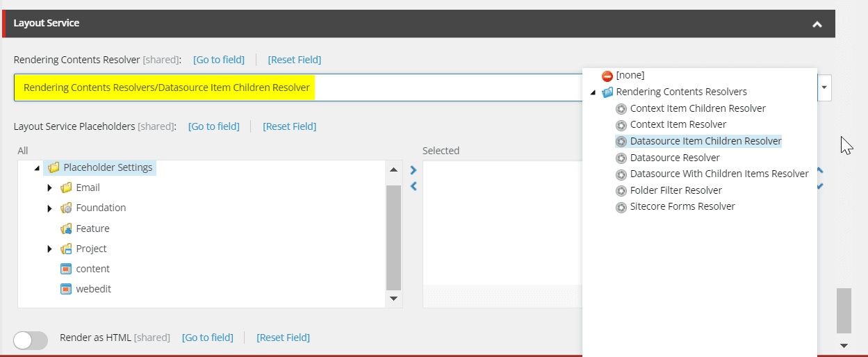Click the Placeholder Settings folder icon
Screen dimensions: 868x357
point(54,167)
